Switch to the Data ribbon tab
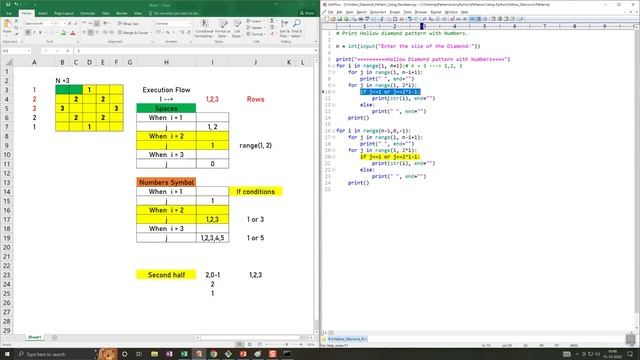 click(x=105, y=13)
